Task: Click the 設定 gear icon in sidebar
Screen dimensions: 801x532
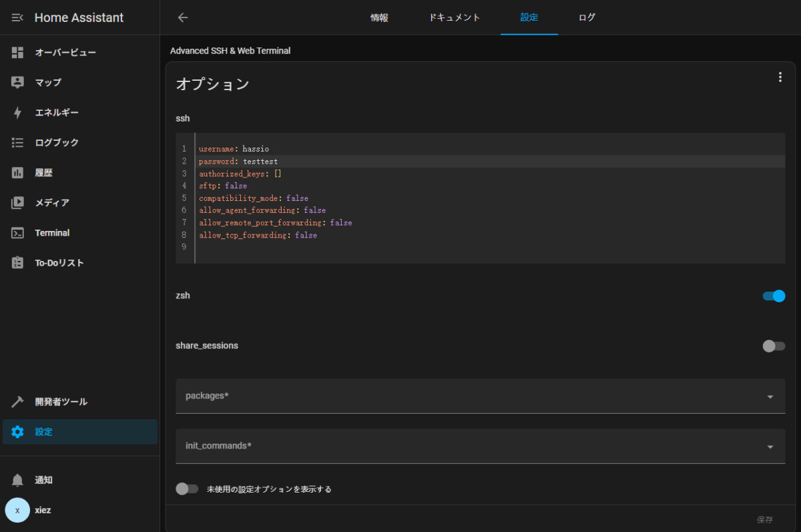Action: point(17,432)
